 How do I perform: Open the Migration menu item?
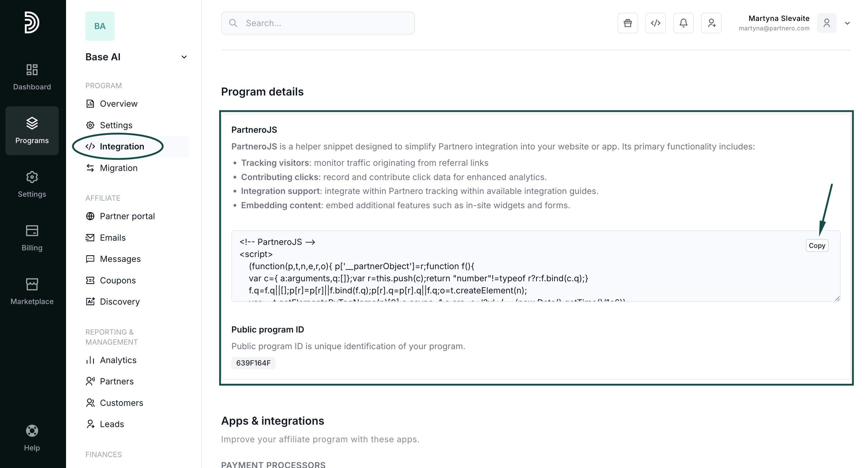tap(119, 168)
